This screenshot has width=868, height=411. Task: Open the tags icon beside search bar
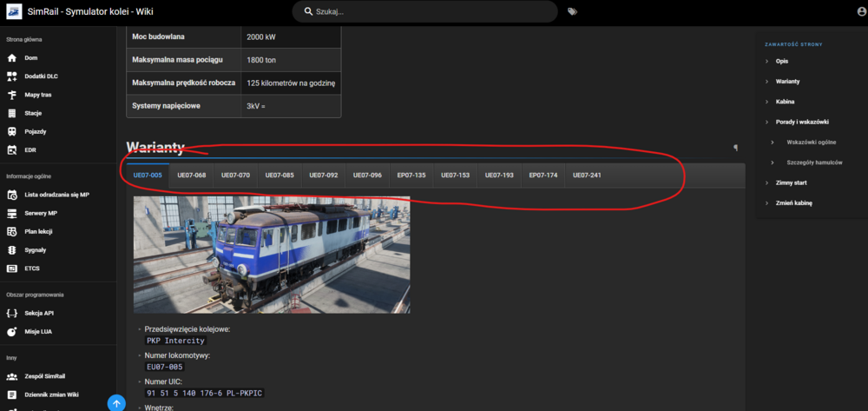[572, 11]
